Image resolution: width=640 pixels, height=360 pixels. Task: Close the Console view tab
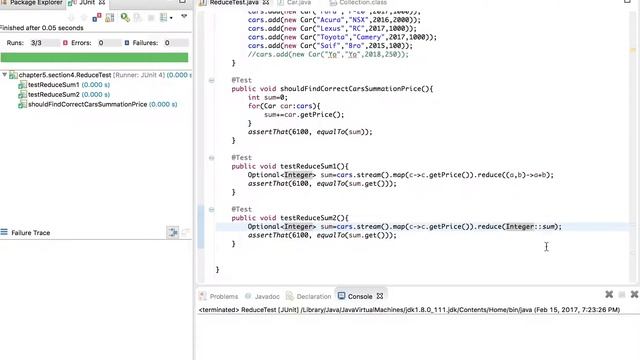380,296
